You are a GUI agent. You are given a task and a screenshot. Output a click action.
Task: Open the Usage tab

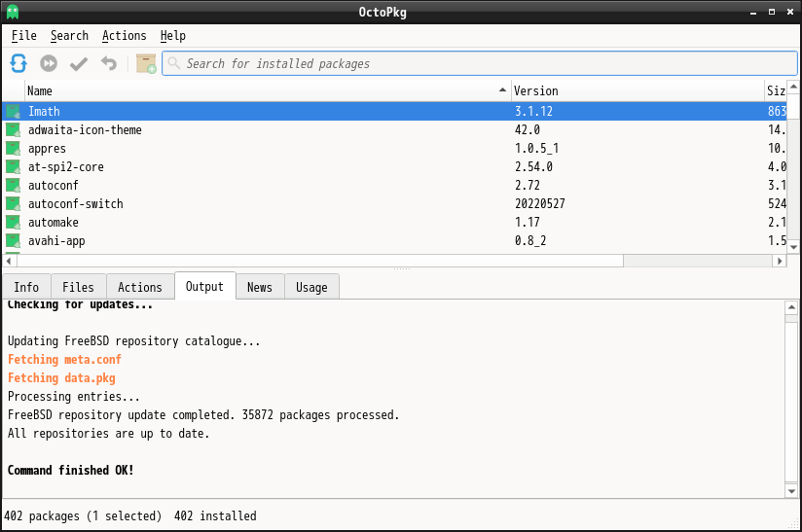[x=311, y=287]
